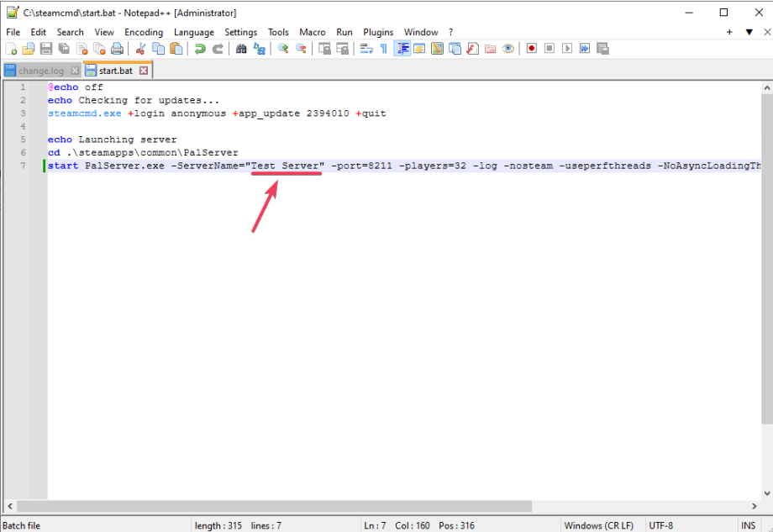The image size is (773, 532).
Task: Expand the text zoom dropdown arrow near menu right
Action: coord(749,32)
